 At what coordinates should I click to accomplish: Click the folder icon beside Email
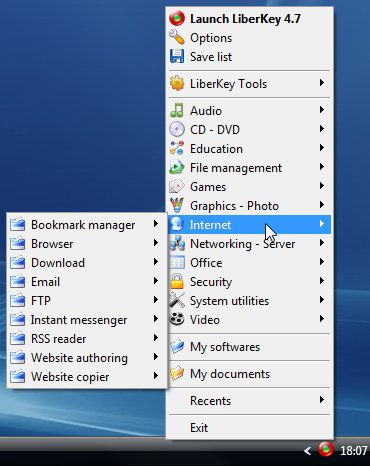click(x=18, y=282)
